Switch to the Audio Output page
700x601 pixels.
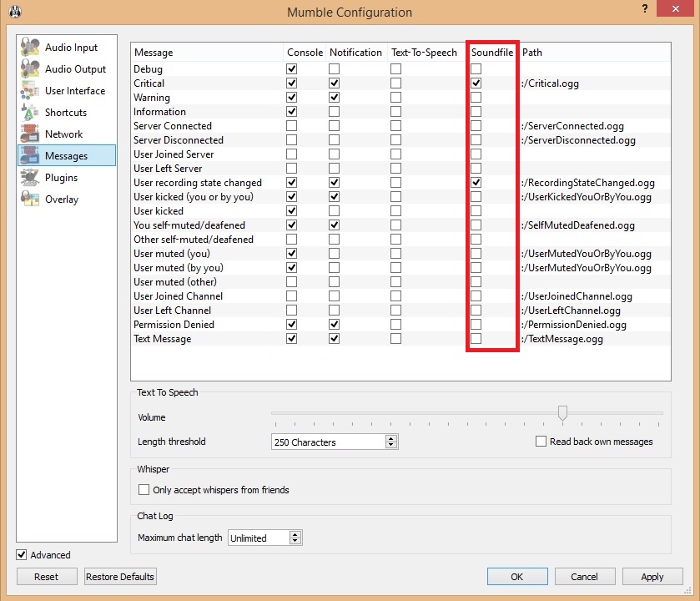67,68
